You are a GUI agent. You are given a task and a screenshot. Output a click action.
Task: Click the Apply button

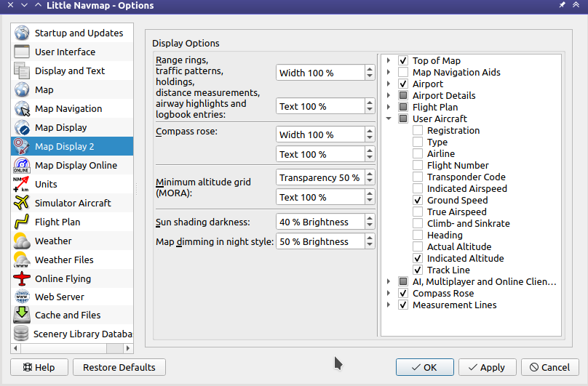487,367
